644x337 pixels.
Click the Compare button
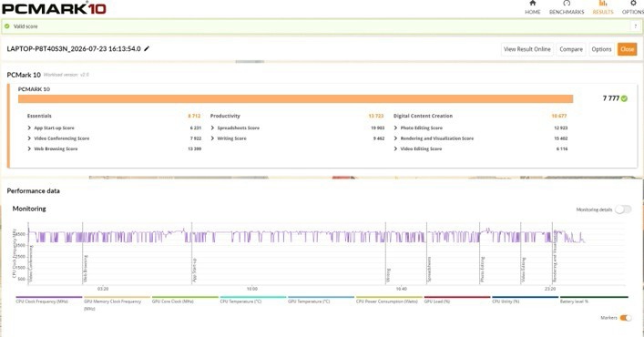click(571, 49)
